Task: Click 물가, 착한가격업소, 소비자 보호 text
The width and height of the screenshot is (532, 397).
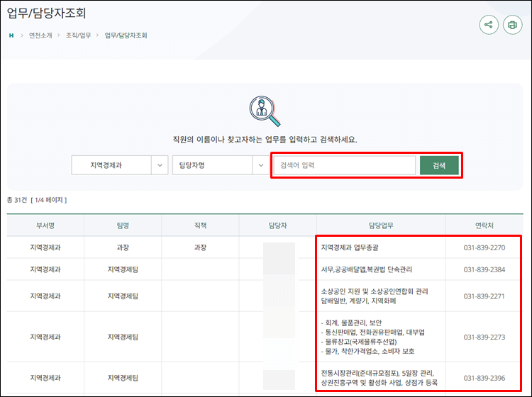Action: (367, 351)
